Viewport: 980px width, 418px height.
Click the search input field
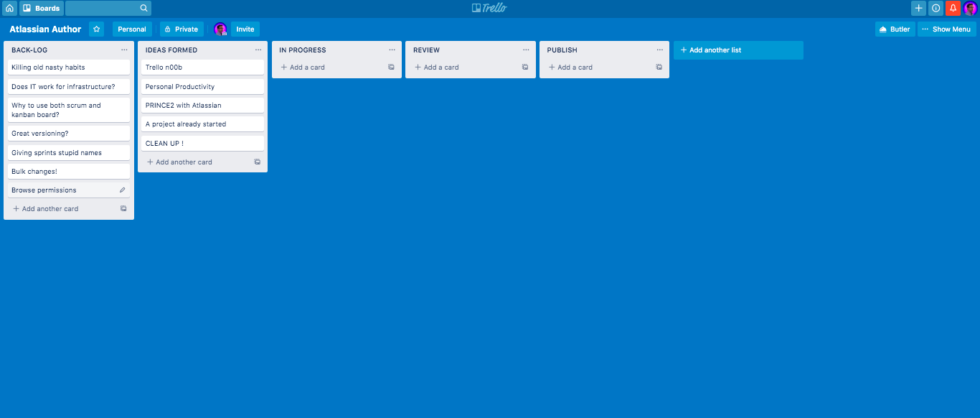(108, 8)
